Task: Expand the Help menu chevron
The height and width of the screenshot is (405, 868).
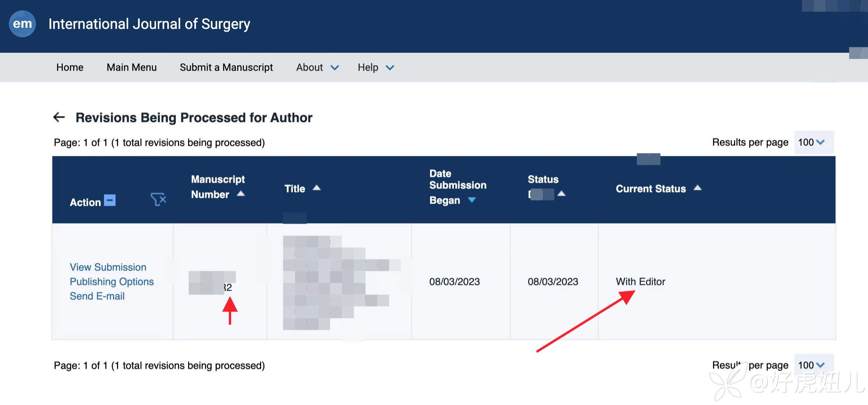Action: [x=390, y=68]
